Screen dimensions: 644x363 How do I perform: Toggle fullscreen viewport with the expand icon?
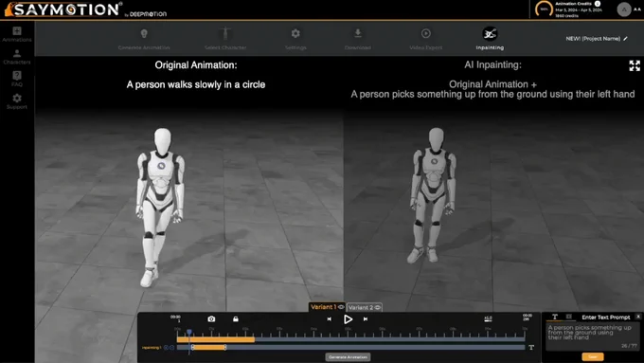point(635,65)
